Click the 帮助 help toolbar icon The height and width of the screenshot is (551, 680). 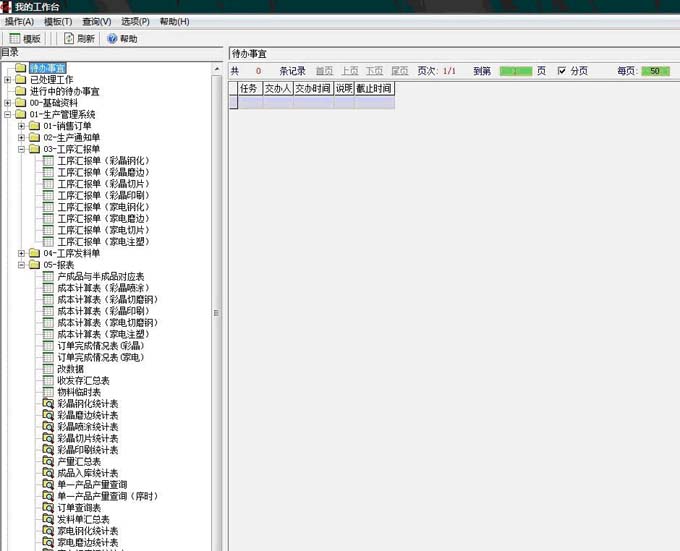[x=112, y=39]
